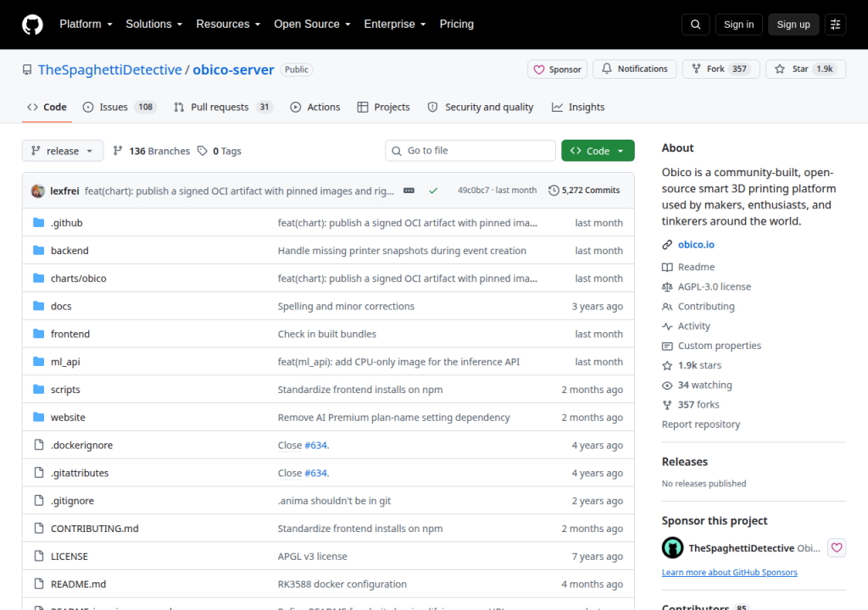The image size is (868, 610).
Task: Click Sign up
Action: 793,25
